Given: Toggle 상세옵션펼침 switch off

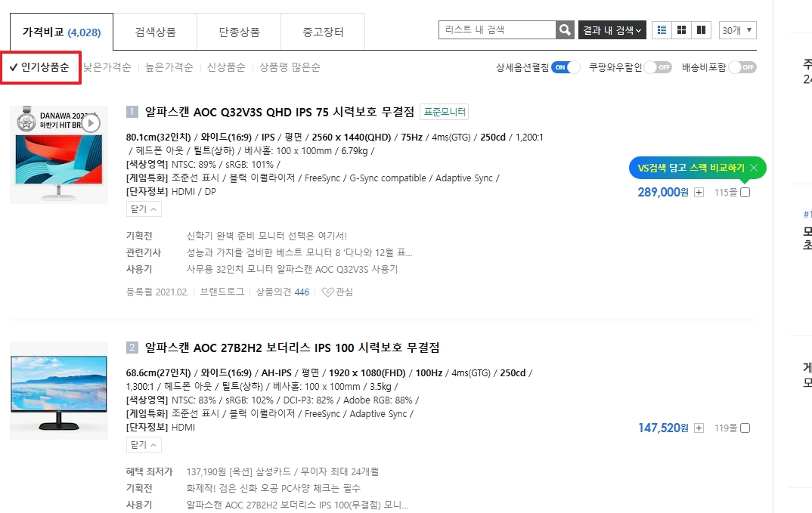Looking at the screenshot, I should [565, 67].
